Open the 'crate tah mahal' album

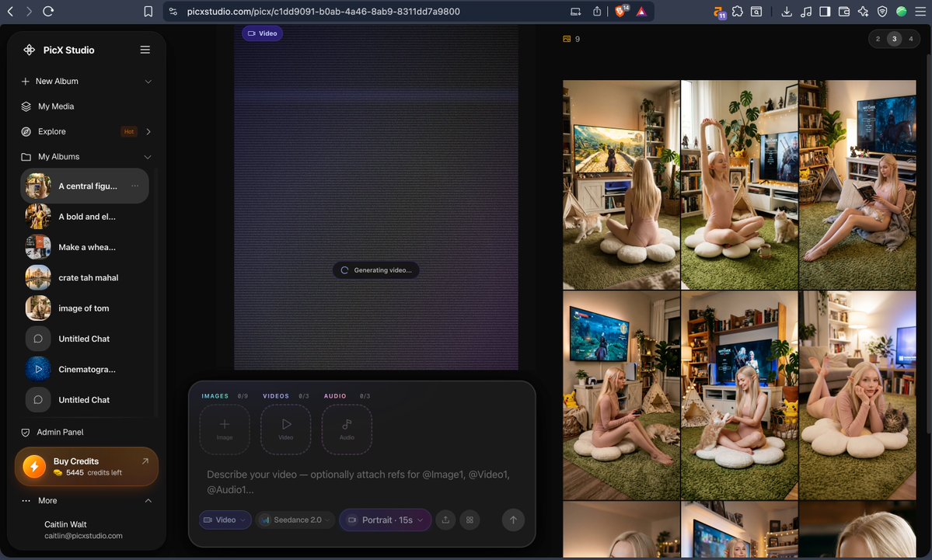point(85,277)
